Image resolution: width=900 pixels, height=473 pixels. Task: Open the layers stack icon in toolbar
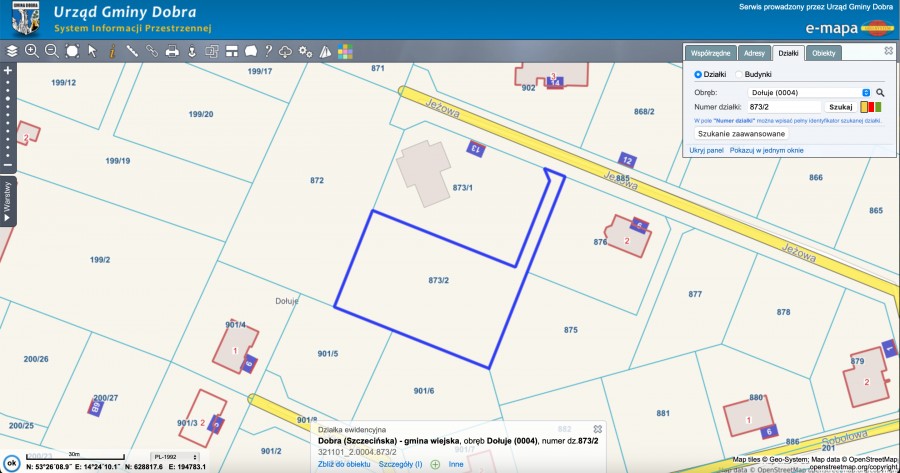11,51
